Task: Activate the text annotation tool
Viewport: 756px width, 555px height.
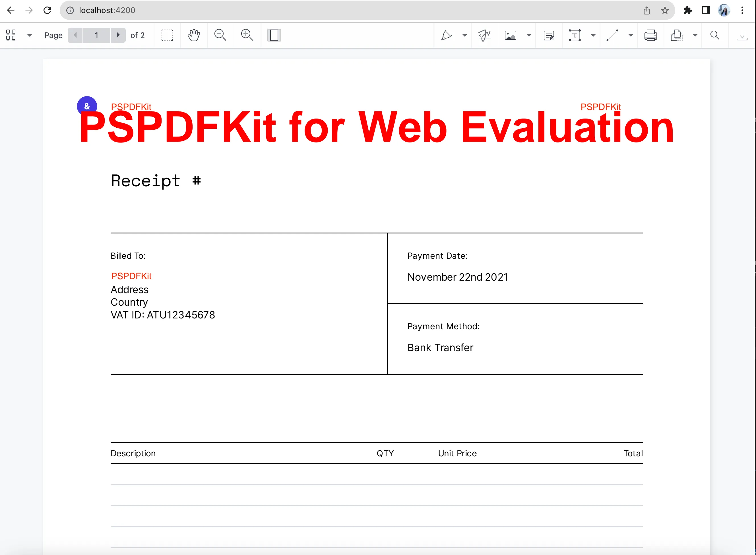Action: click(x=575, y=35)
